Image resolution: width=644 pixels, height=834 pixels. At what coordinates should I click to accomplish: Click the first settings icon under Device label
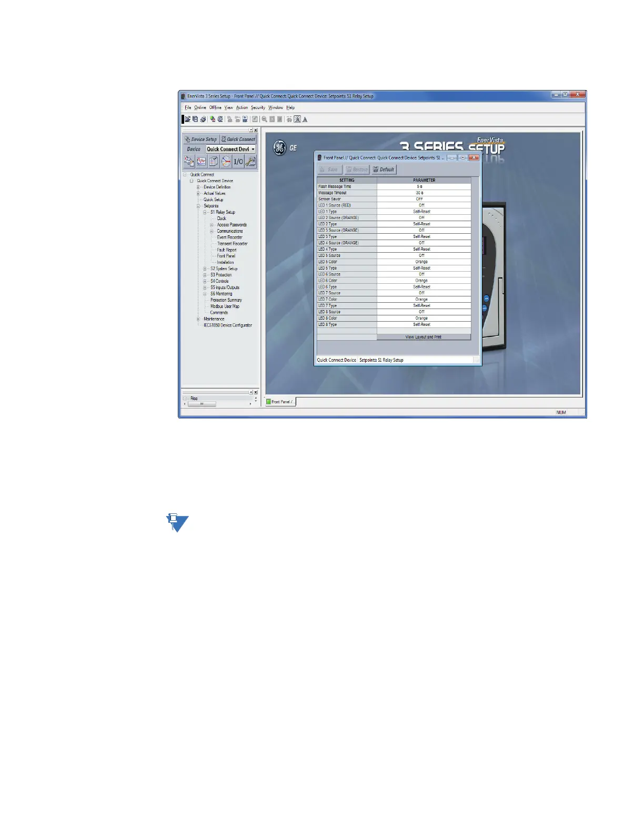pyautogui.click(x=189, y=162)
